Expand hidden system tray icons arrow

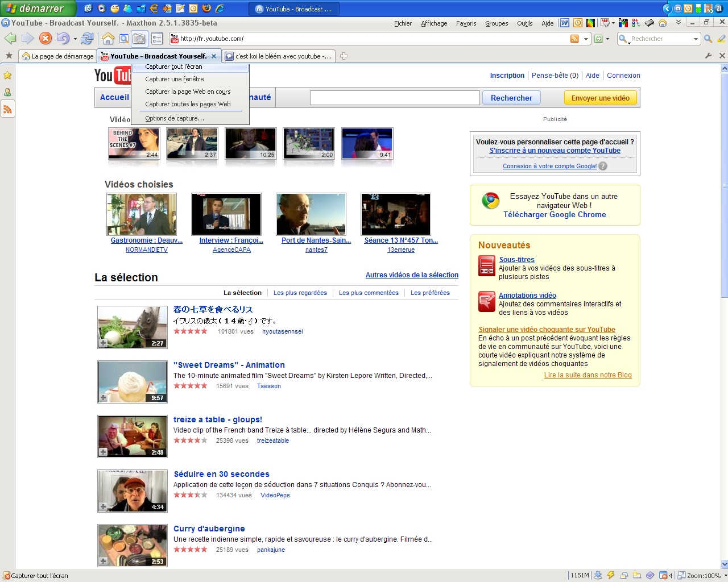[x=667, y=9]
